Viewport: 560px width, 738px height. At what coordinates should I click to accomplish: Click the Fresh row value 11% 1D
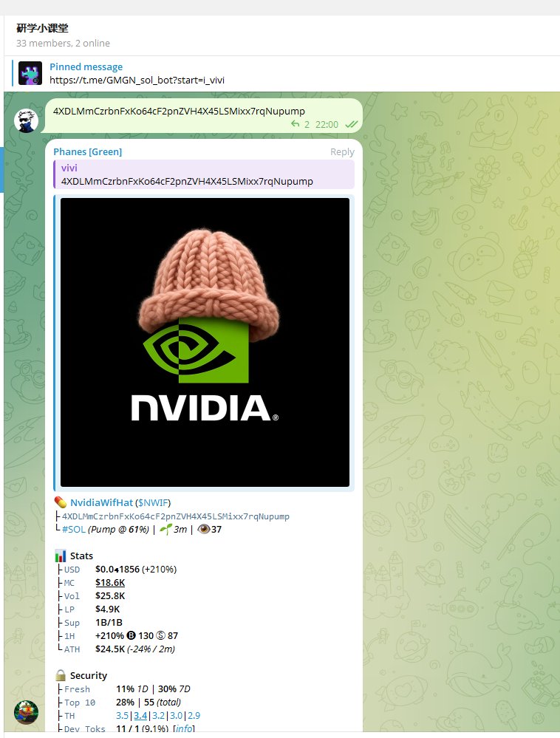(x=132, y=689)
